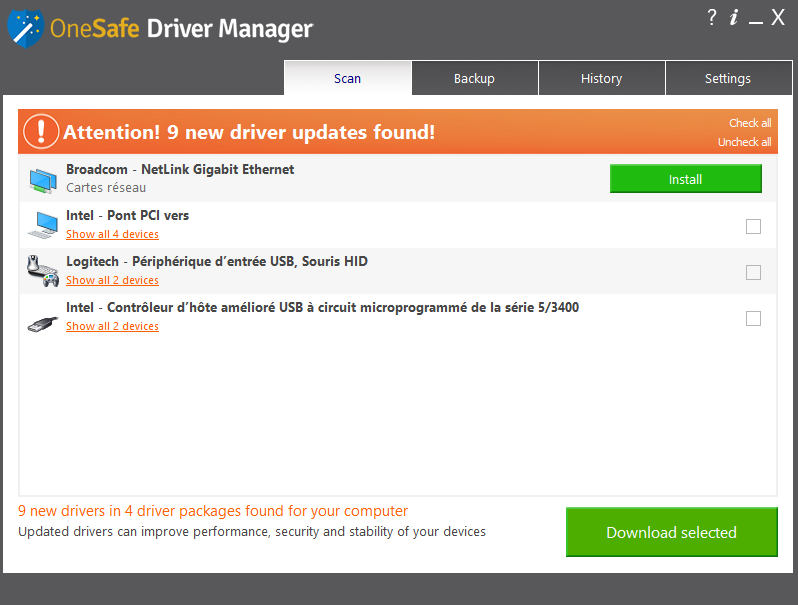Click the Intel USB cable icon
Viewport: 798px width, 605px height.
(43, 324)
